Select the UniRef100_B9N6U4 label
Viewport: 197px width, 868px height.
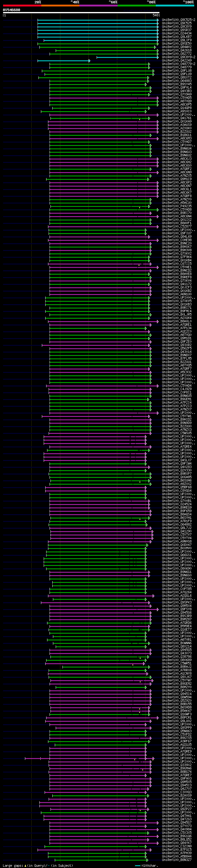[177, 148]
